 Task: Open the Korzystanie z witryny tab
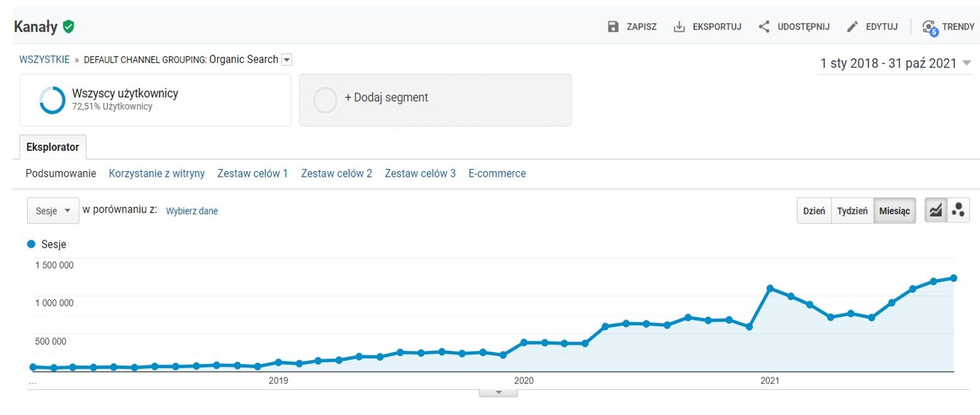[157, 174]
